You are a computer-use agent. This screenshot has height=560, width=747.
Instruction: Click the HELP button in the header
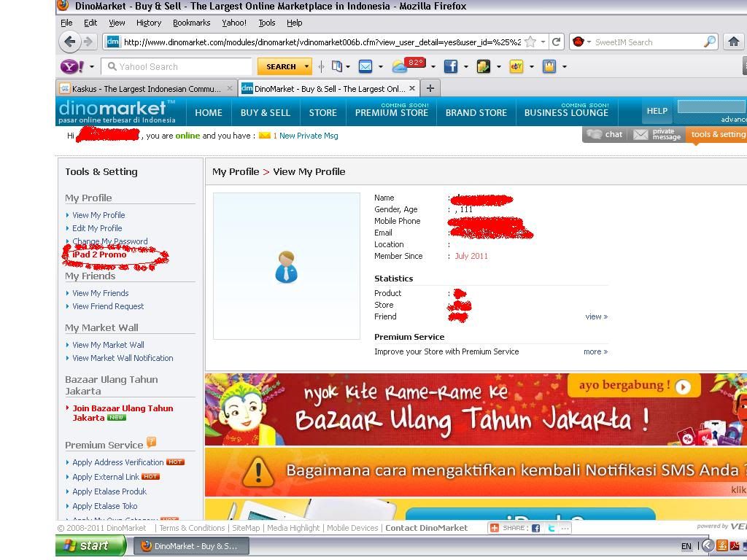coord(657,111)
